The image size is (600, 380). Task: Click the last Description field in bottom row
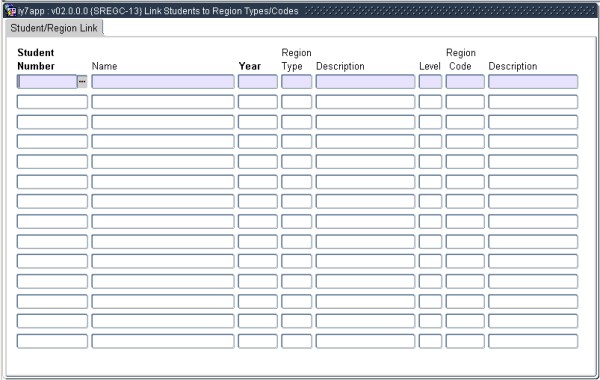[x=533, y=341]
